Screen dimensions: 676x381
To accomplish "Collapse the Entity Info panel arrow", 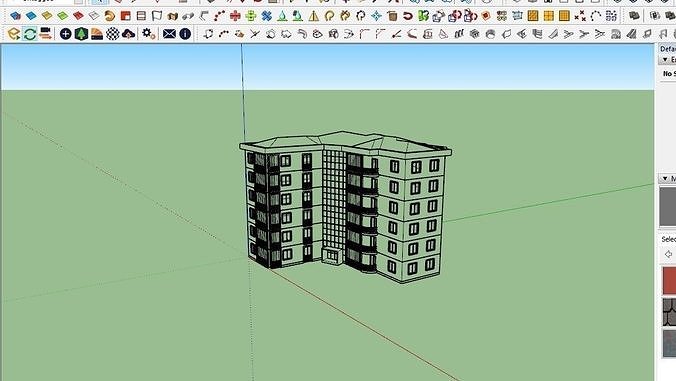I will [665, 59].
